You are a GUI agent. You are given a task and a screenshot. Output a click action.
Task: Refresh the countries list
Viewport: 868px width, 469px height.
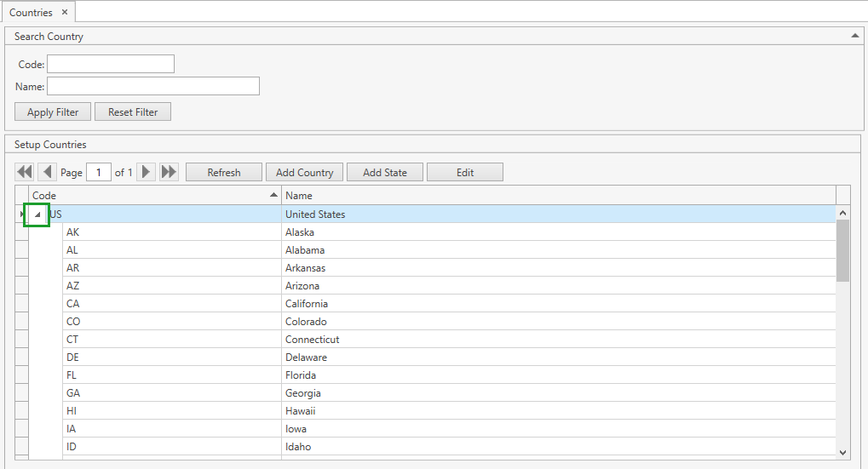tap(224, 173)
